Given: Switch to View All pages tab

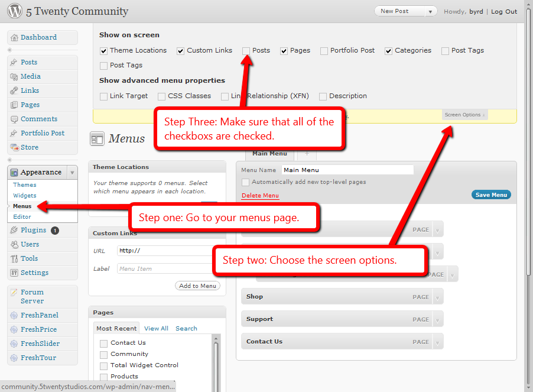Looking at the screenshot, I should [x=156, y=328].
